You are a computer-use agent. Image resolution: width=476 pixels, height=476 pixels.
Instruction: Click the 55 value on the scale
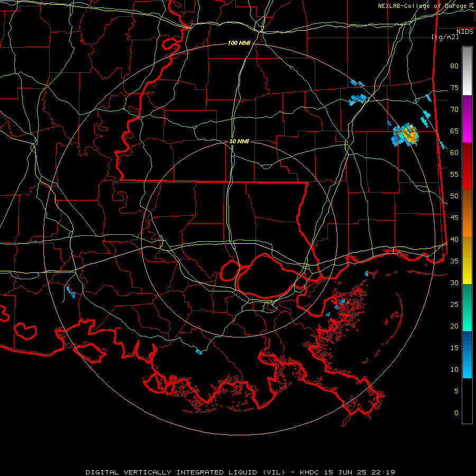[x=454, y=174]
